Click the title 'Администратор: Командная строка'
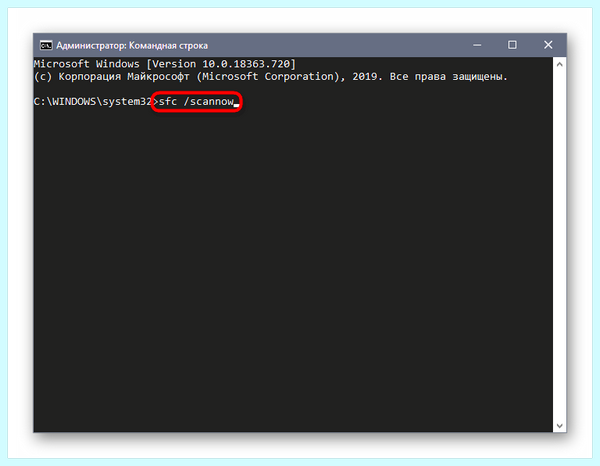 132,46
